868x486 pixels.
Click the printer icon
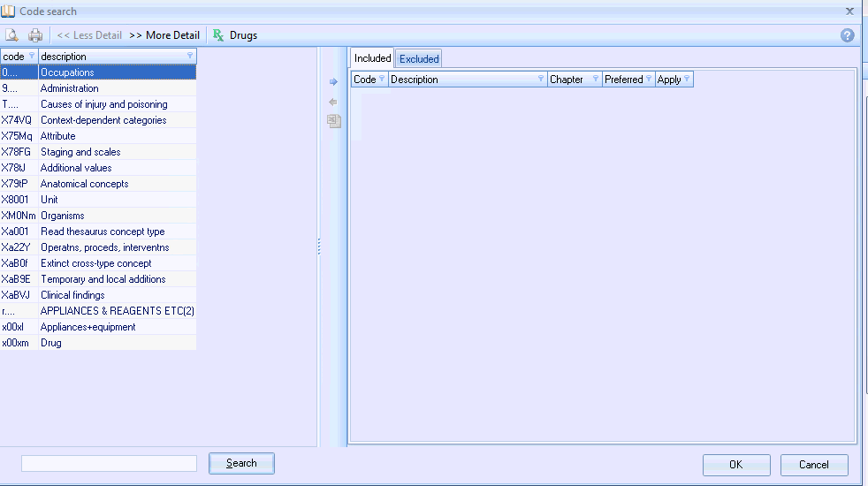point(35,35)
